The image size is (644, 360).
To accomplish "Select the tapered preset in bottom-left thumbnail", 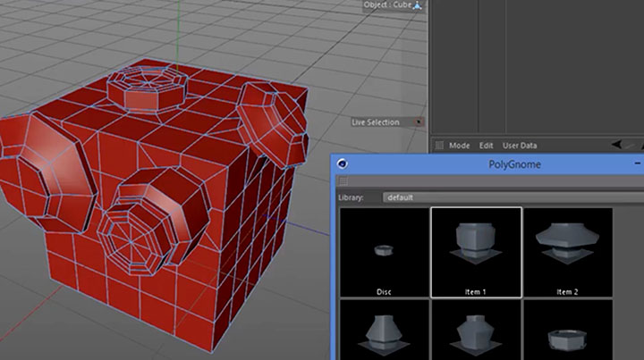I will point(385,331).
